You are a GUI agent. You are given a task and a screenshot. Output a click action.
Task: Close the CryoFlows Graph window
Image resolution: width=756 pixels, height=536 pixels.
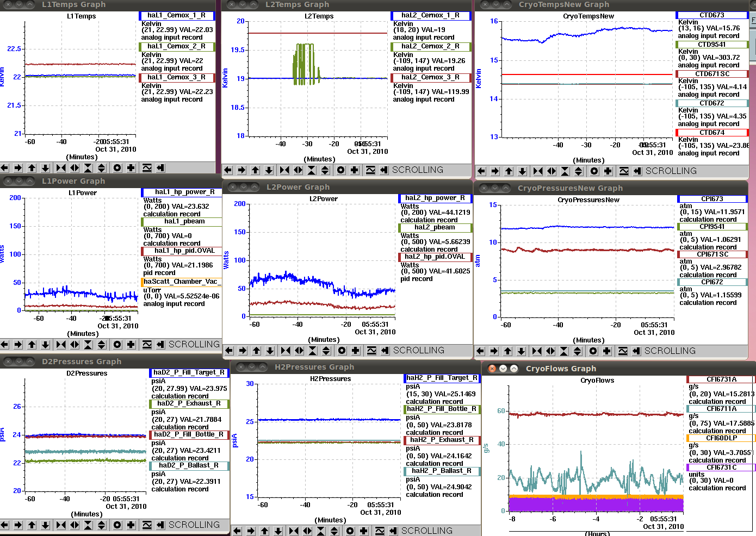coord(492,369)
